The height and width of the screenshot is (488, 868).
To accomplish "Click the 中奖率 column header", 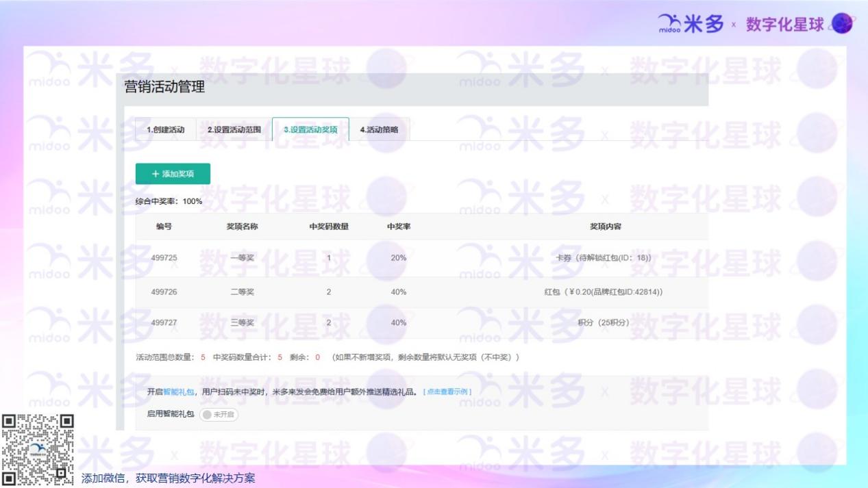I will 398,227.
